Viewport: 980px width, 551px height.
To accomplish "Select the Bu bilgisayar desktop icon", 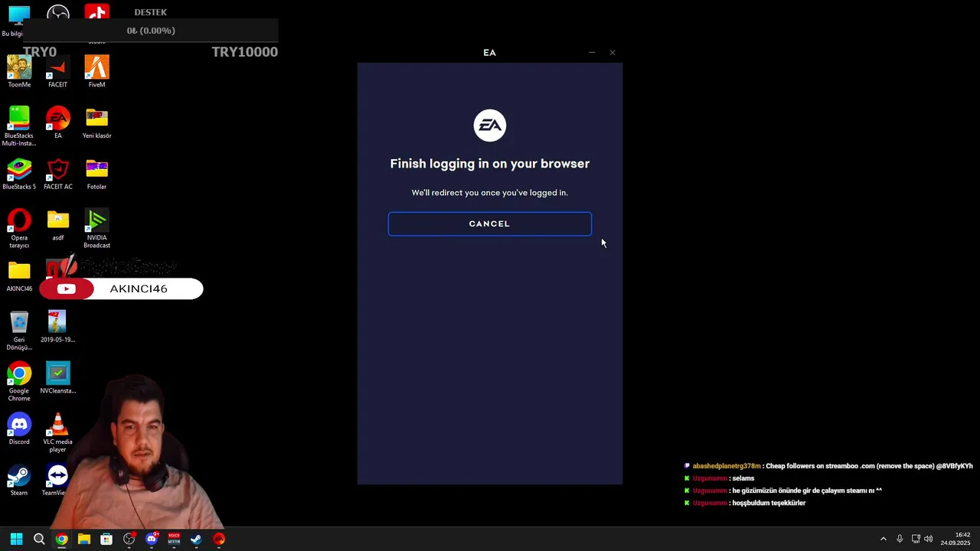I will coord(15,21).
